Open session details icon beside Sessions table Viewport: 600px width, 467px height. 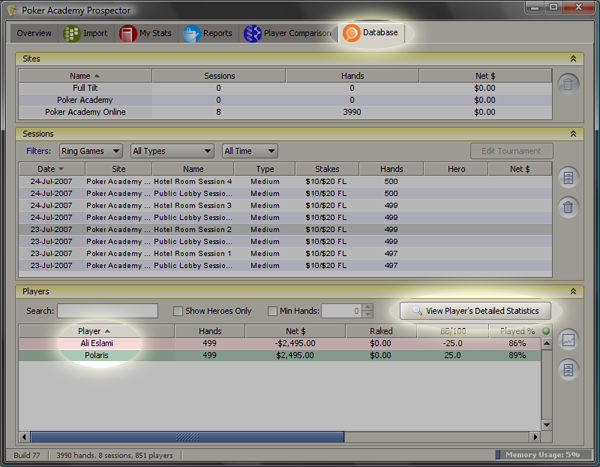(x=568, y=178)
